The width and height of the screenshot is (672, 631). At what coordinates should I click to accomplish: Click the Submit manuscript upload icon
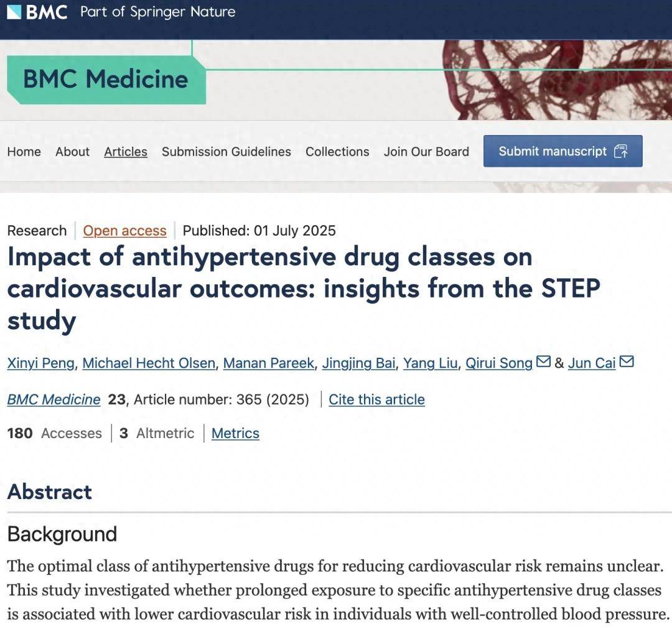click(x=620, y=151)
